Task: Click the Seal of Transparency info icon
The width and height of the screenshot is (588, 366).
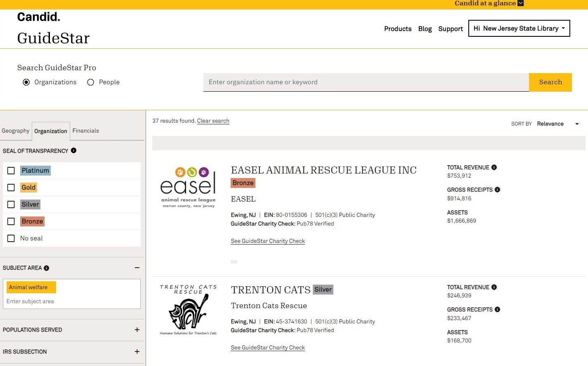Action: [73, 151]
